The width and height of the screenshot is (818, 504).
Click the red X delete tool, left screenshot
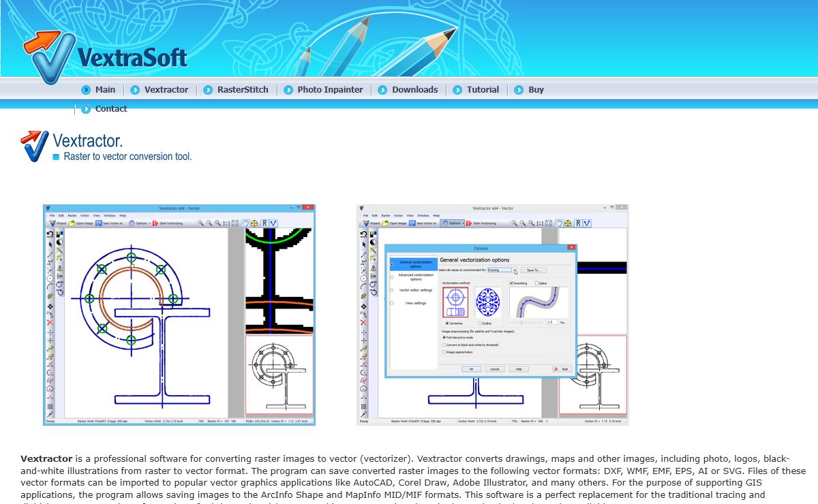pos(50,322)
